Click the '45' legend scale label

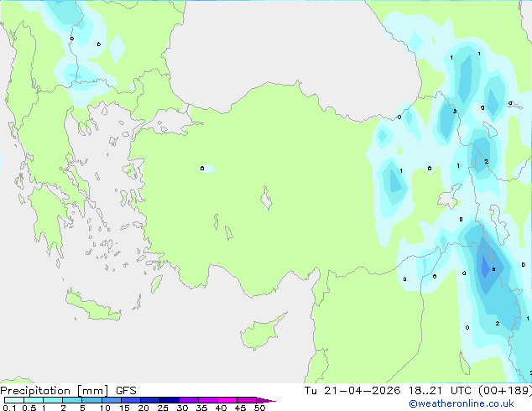tap(240, 408)
